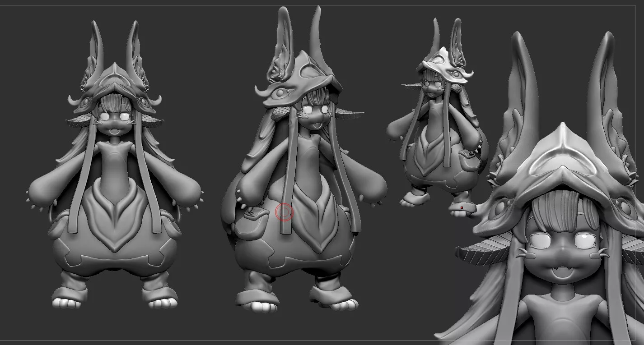Viewport: 644px width, 345px height.
Task: Click the small red square marker on the foot
Action: [x=462, y=208]
